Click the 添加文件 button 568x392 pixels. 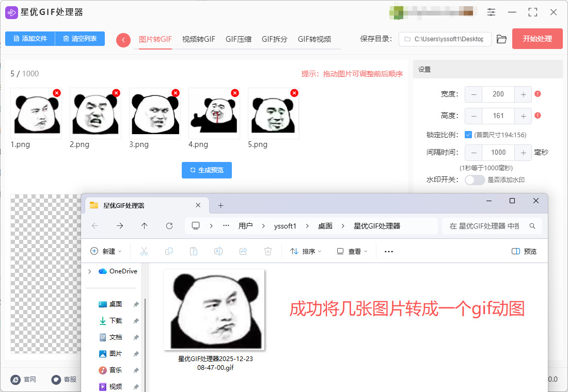30,39
